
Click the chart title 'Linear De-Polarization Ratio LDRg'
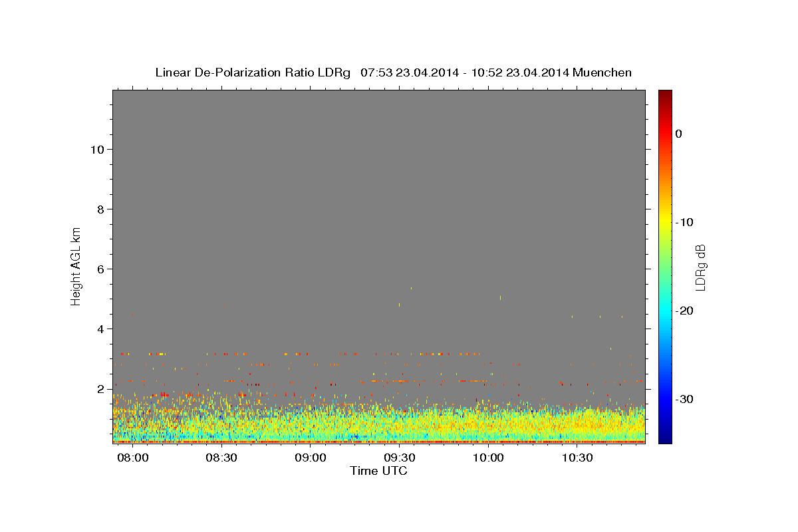253,72
